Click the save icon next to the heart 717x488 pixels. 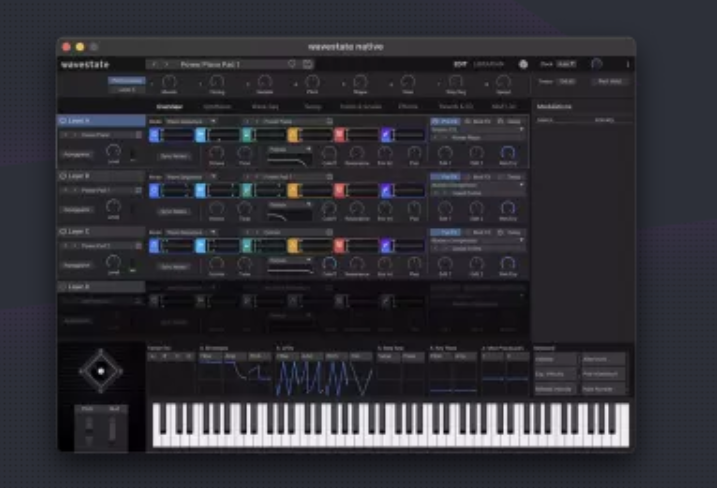click(307, 64)
